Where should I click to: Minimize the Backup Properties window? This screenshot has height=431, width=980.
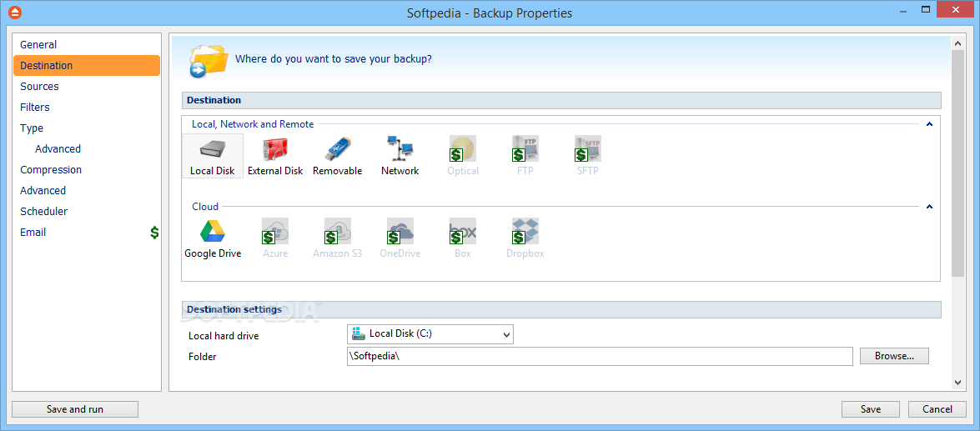[x=902, y=9]
